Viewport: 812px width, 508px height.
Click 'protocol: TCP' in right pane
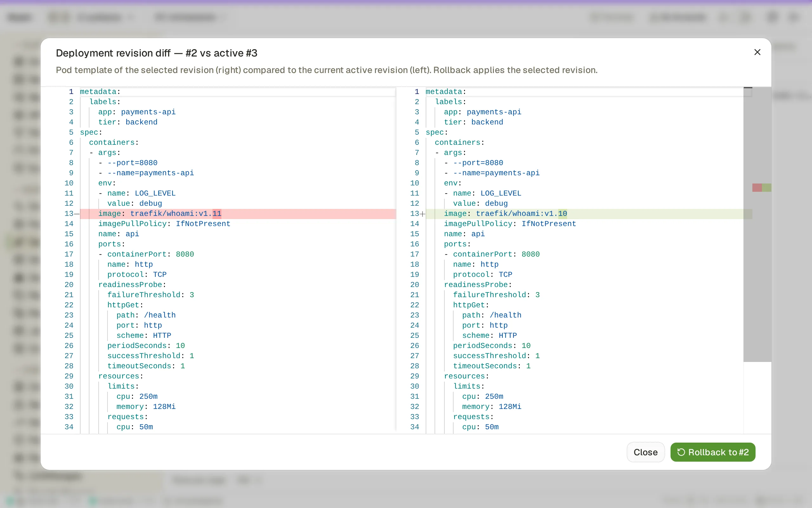tap(482, 275)
